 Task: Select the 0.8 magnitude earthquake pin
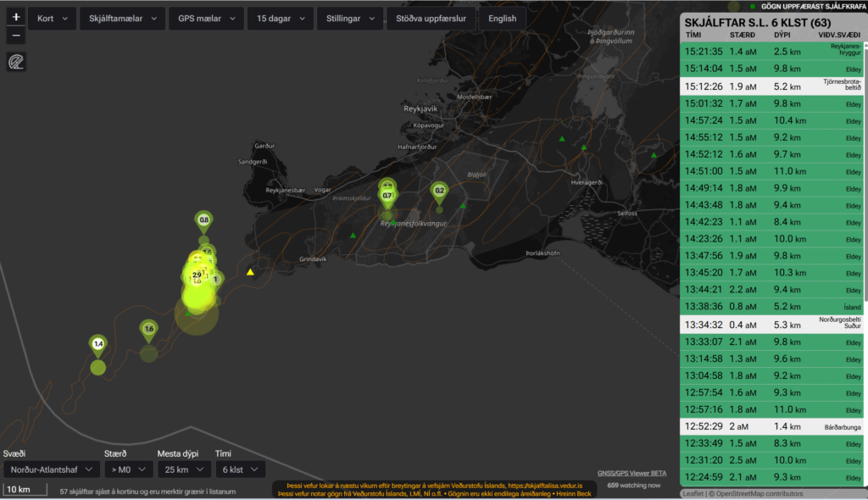tap(203, 220)
